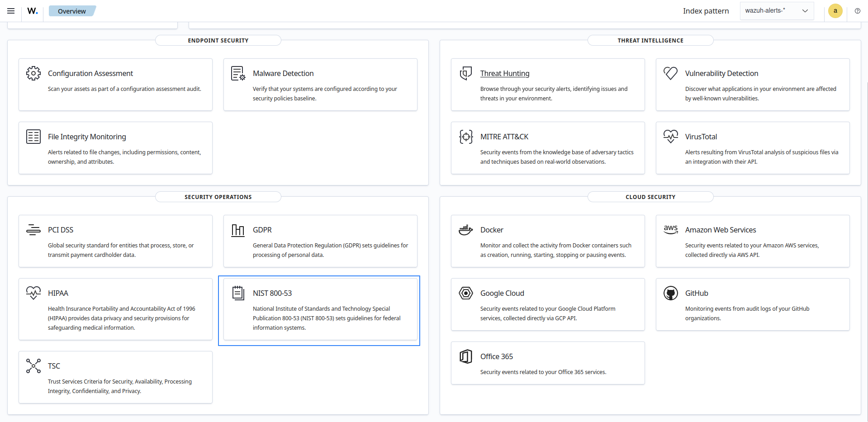Open the NIST 800-53 card

(272, 293)
